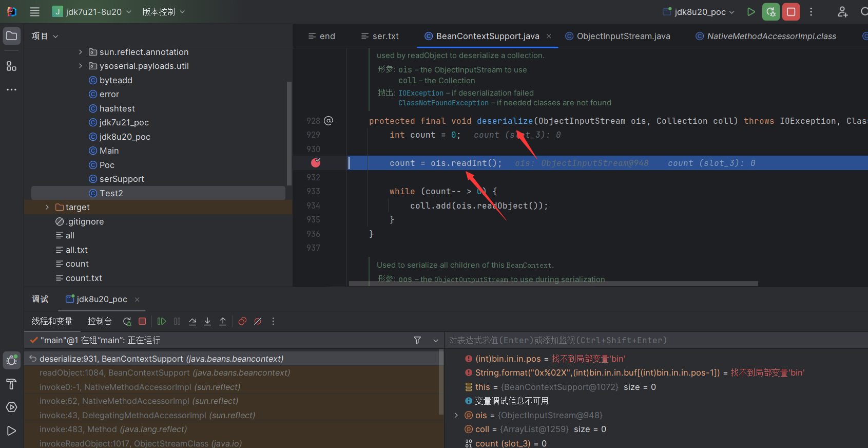Switch to the ObjectInputStream.java tab
Screen dimensions: 868x448
[618, 36]
